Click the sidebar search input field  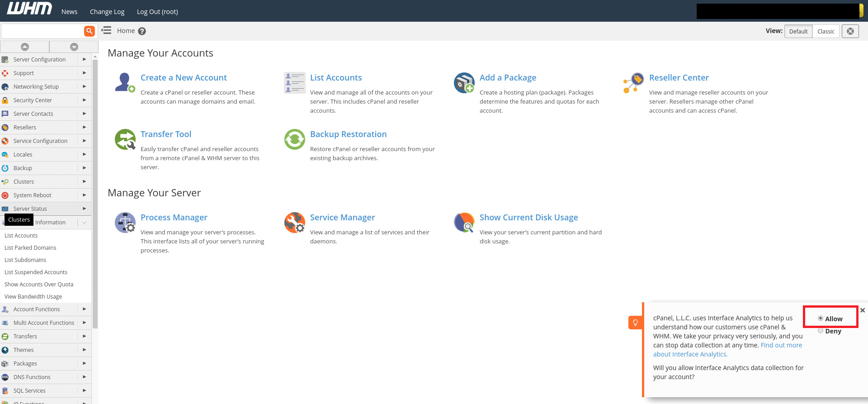click(42, 31)
